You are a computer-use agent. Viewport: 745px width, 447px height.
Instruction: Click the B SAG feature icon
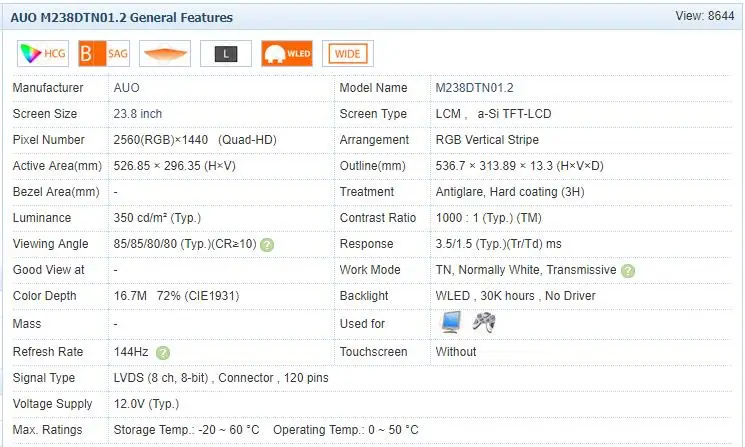point(104,53)
